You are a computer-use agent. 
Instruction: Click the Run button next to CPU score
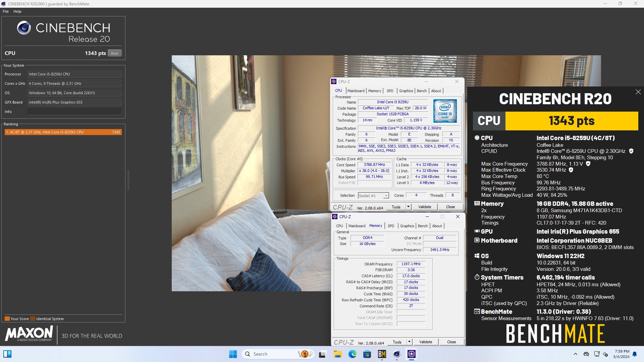pyautogui.click(x=114, y=53)
